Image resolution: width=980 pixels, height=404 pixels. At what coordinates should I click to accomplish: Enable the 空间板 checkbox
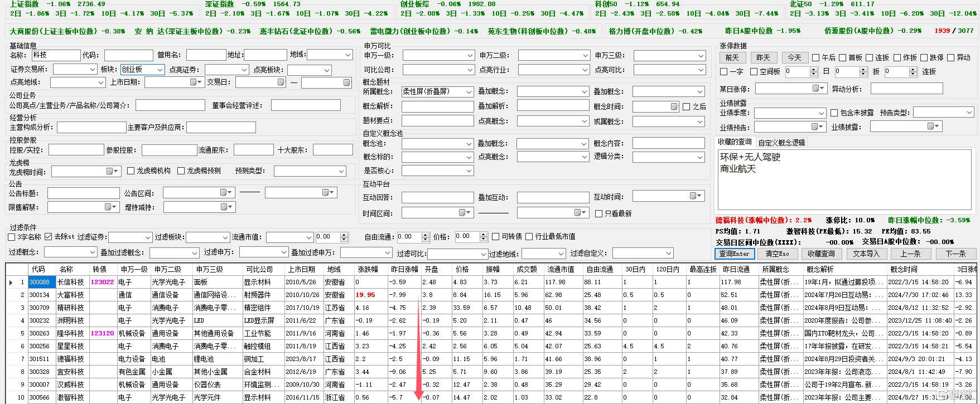tap(754, 71)
